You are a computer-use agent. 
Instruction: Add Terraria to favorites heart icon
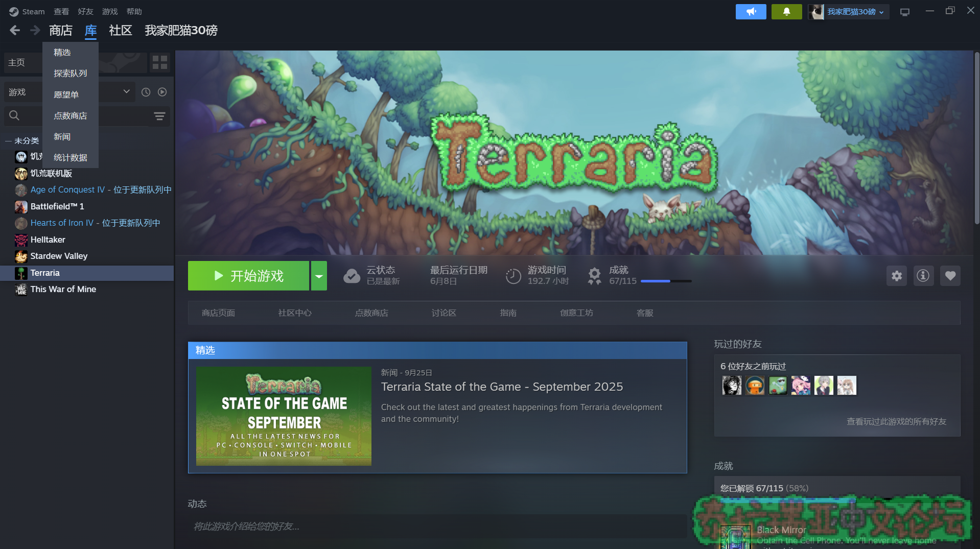[x=950, y=276]
